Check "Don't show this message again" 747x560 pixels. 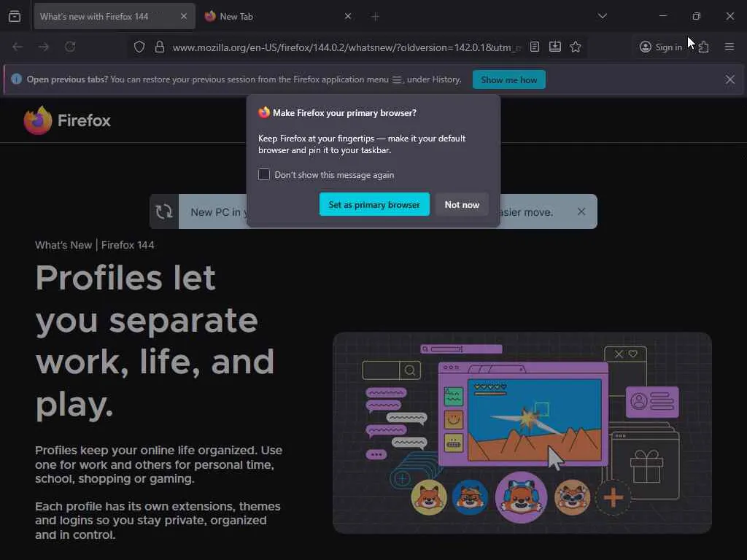point(264,174)
